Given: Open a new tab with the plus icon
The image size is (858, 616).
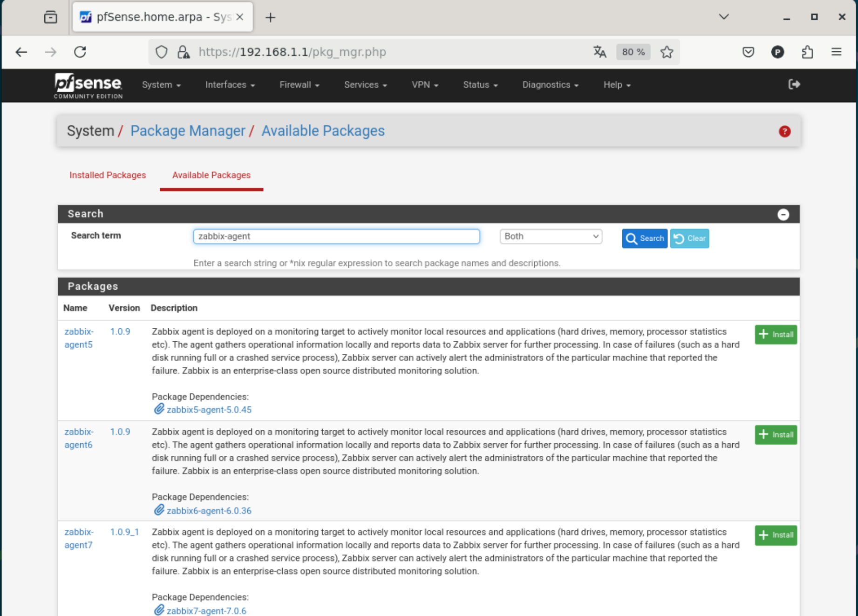Looking at the screenshot, I should (270, 18).
